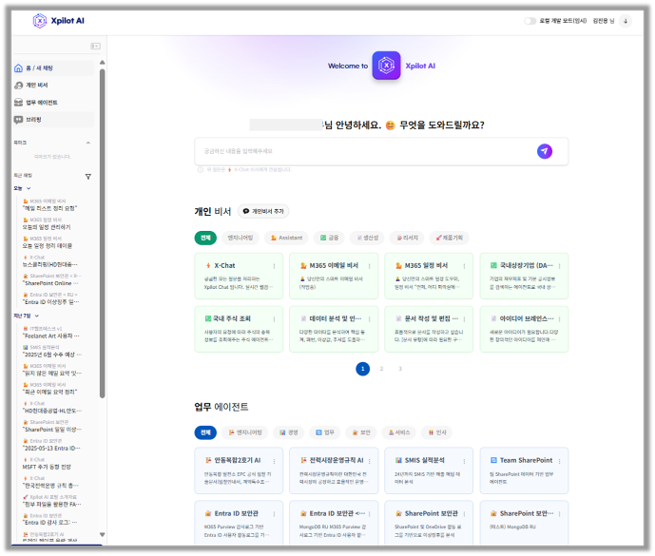Select the 리서치 category filter

coord(407,238)
